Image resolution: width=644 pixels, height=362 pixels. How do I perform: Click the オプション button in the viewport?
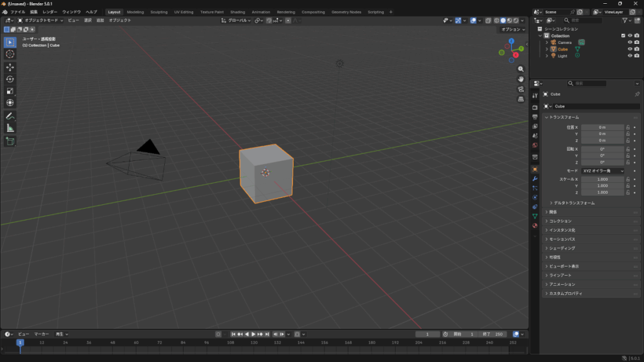click(512, 30)
